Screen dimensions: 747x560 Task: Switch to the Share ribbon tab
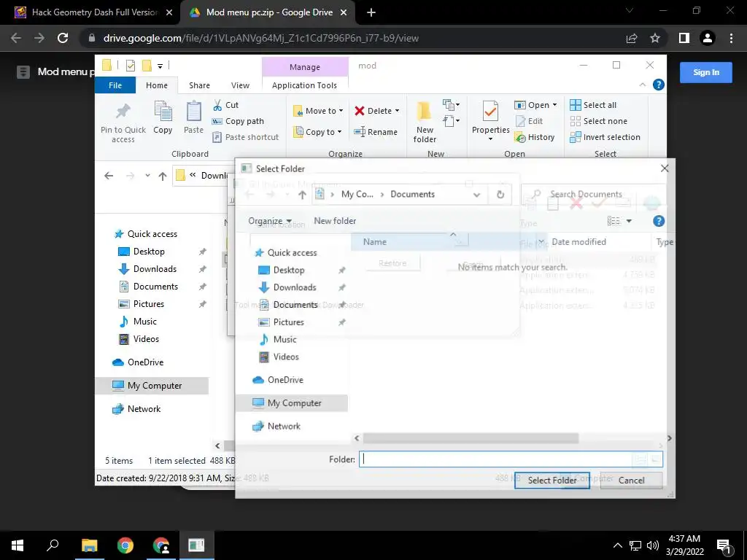199,85
